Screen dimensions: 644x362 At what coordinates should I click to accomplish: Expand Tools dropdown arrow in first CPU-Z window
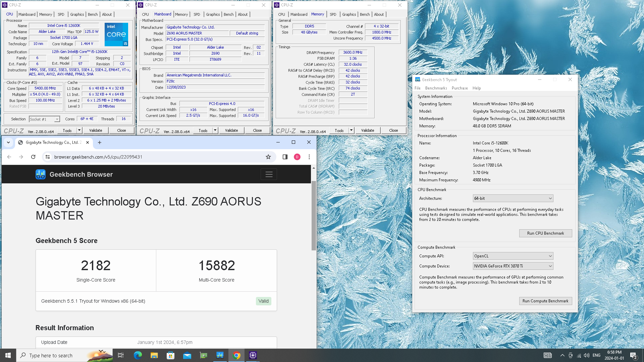click(x=79, y=130)
